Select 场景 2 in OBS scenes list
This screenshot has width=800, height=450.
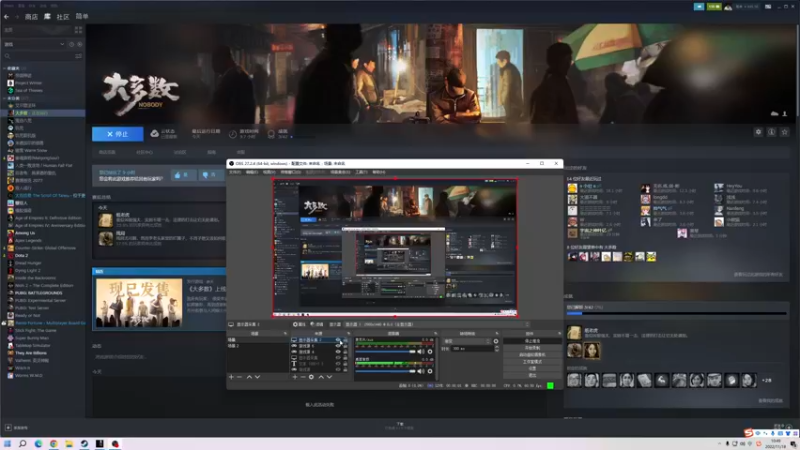pyautogui.click(x=233, y=346)
